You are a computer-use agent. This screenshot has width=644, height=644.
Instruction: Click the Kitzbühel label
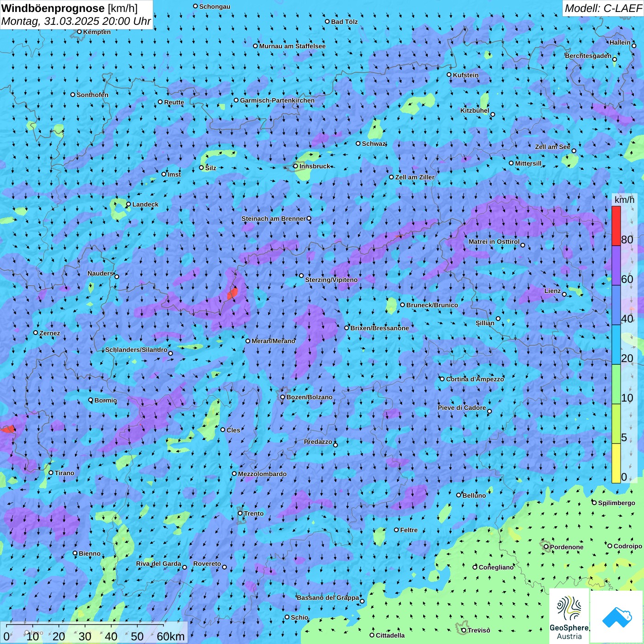[475, 110]
